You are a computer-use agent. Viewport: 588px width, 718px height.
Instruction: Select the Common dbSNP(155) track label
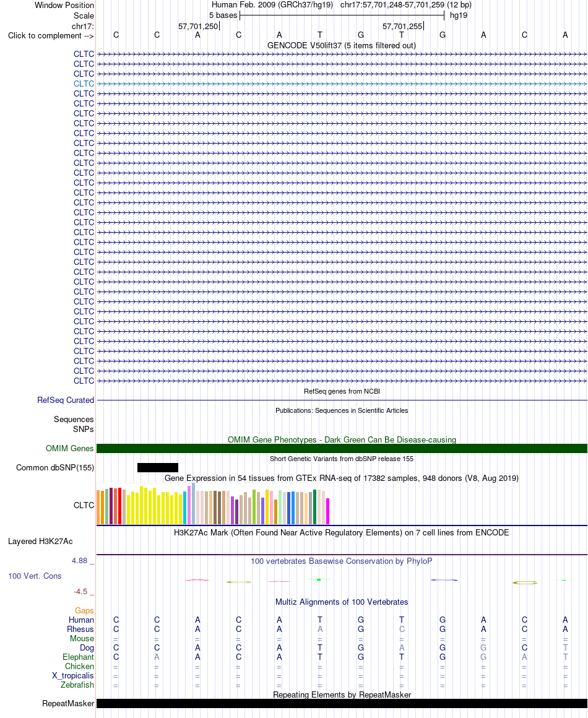pos(55,468)
